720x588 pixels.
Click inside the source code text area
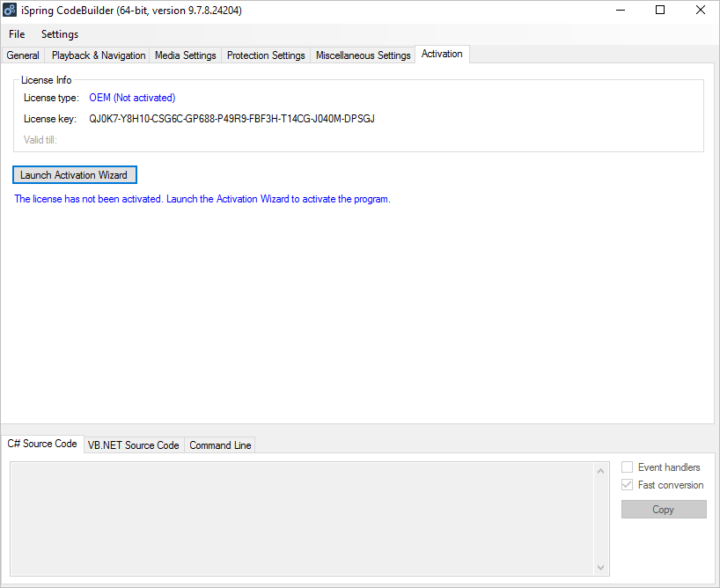(x=302, y=519)
